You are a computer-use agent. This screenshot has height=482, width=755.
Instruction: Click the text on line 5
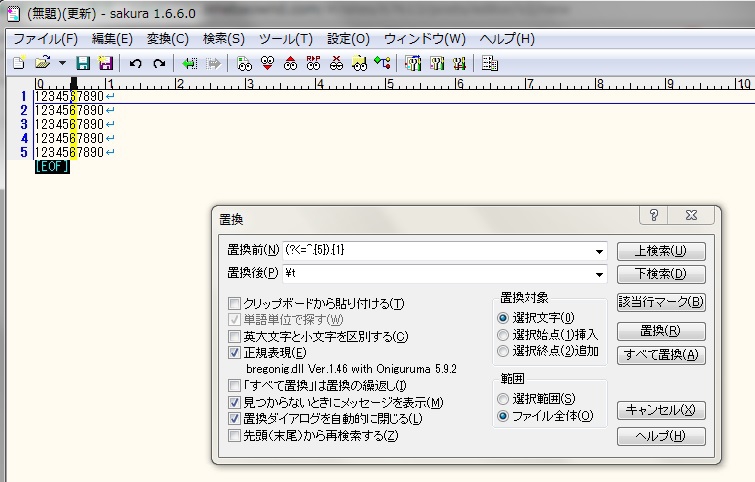click(x=69, y=152)
